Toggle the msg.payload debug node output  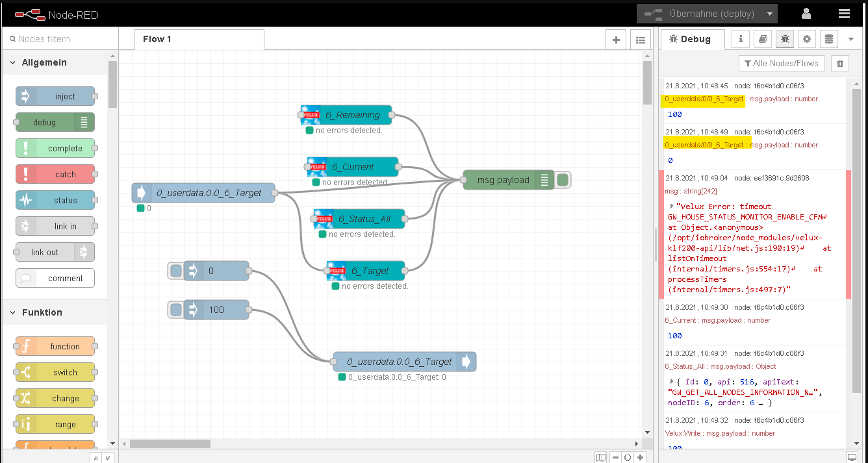[563, 180]
